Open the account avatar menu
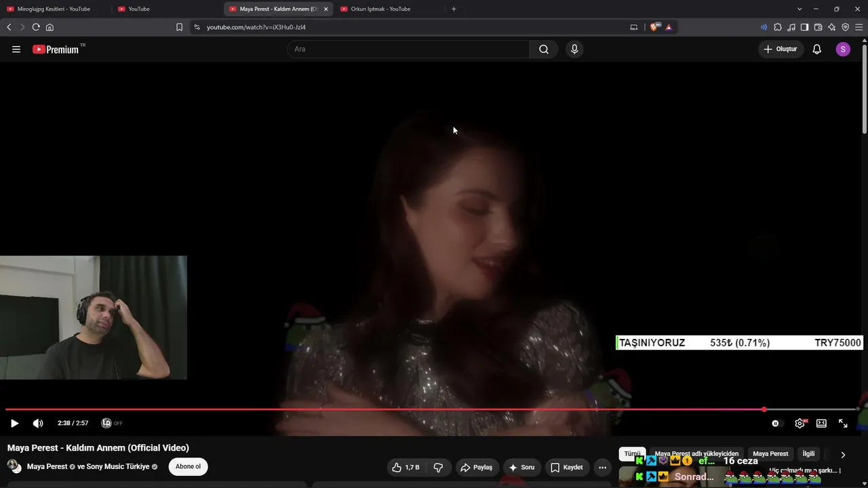Screen dimensions: 868x488 coord(843,49)
